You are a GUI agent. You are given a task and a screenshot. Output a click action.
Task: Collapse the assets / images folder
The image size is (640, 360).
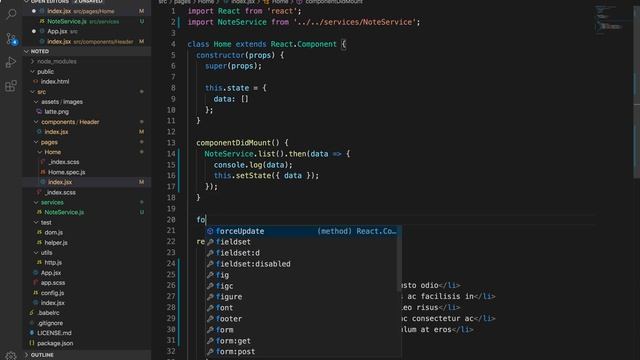pos(62,102)
